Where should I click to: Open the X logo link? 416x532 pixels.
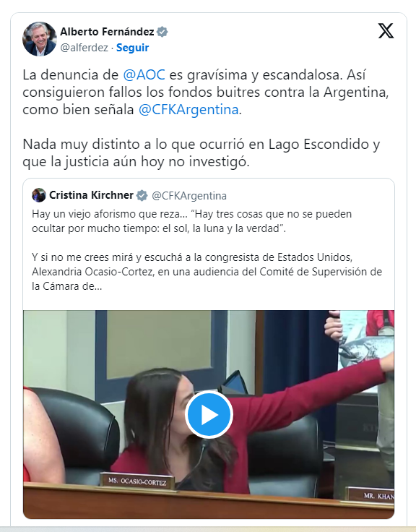pyautogui.click(x=386, y=31)
